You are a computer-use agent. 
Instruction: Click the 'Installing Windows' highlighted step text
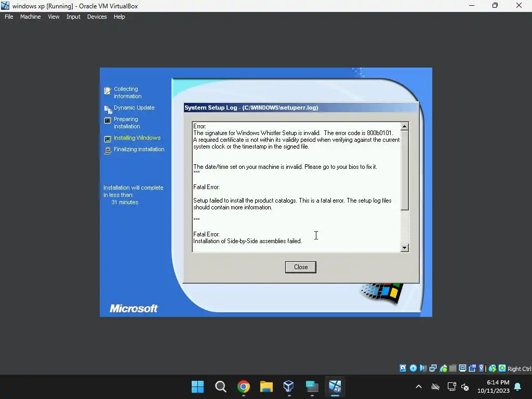point(137,138)
